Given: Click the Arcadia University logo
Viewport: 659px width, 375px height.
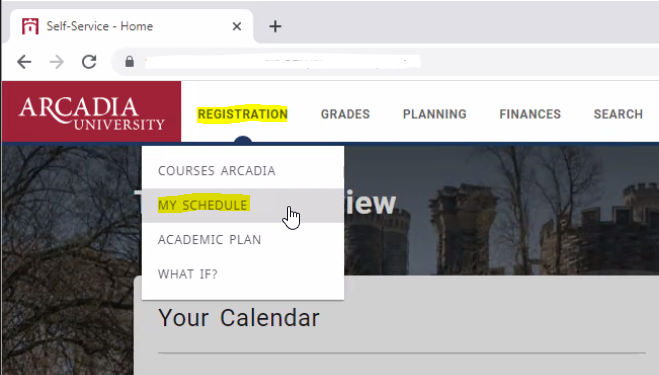Looking at the screenshot, I should pos(92,111).
